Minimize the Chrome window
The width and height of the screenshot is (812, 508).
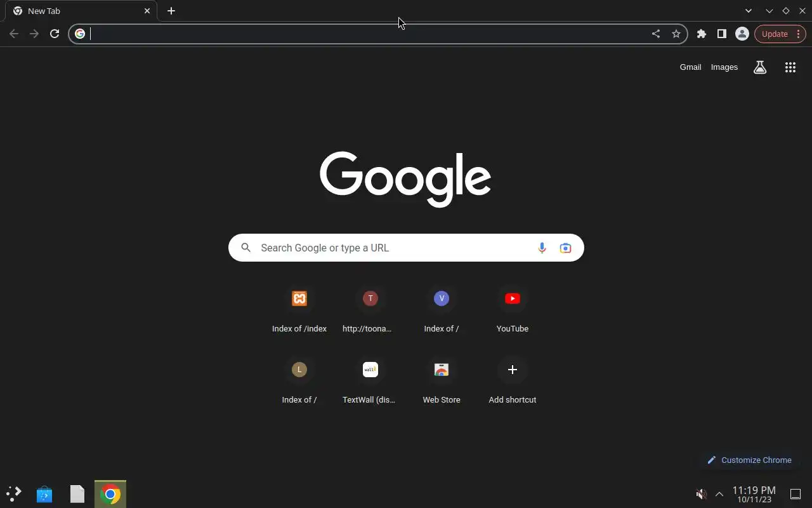(769, 11)
